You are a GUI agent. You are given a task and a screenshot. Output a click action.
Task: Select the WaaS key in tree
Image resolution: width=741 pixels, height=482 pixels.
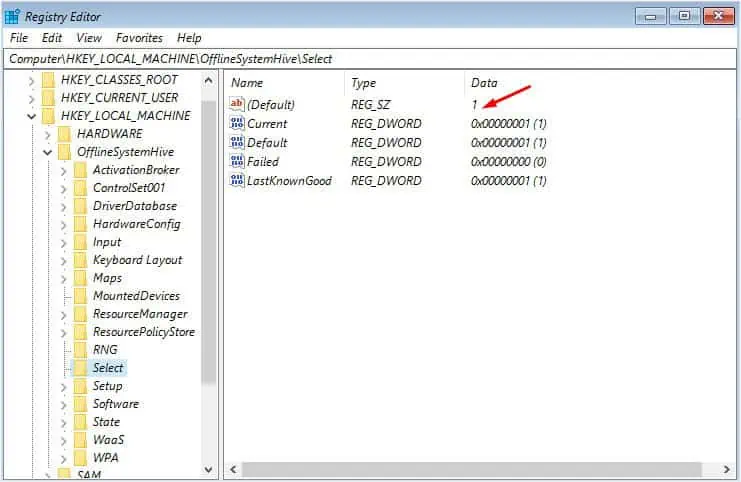(x=108, y=440)
